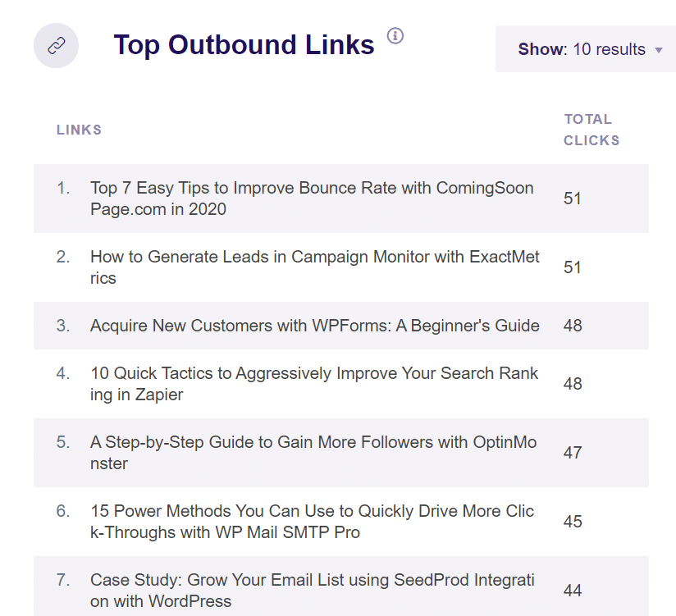
Task: Click the Top Outbound Links heading
Action: 243,45
